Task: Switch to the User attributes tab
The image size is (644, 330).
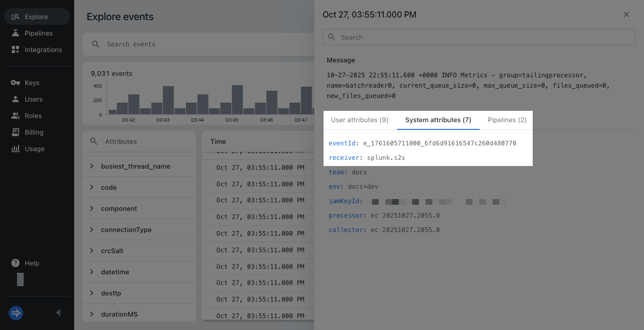Action: (360, 120)
